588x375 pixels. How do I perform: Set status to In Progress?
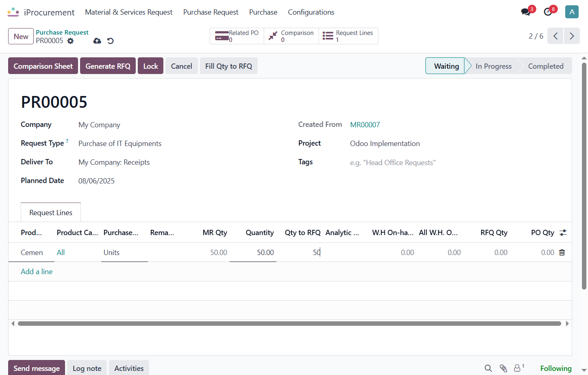tap(493, 66)
